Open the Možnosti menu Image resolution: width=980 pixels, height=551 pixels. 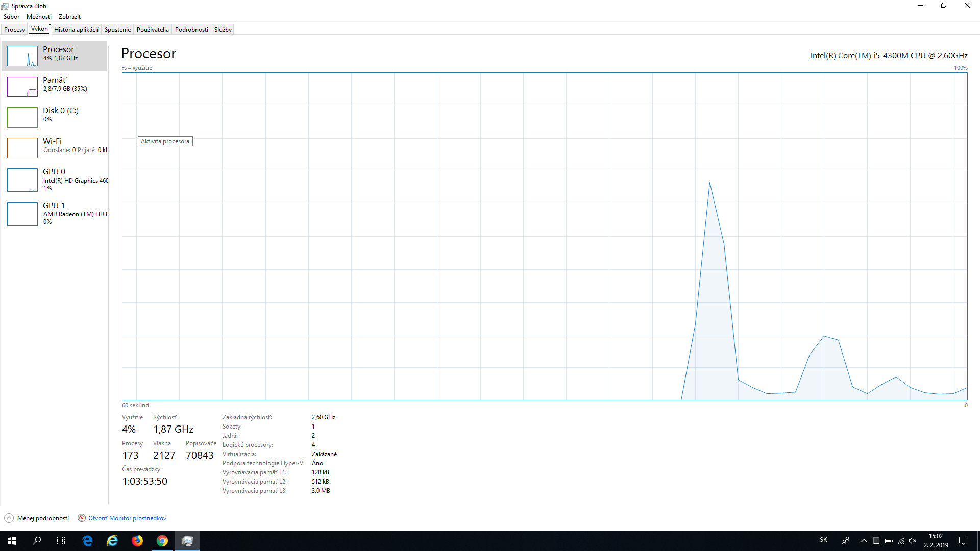(x=39, y=17)
